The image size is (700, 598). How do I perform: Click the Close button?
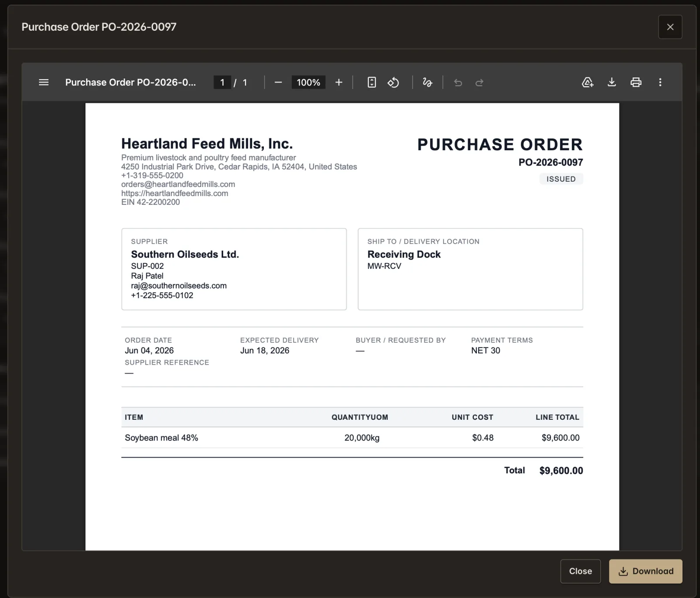pos(581,571)
